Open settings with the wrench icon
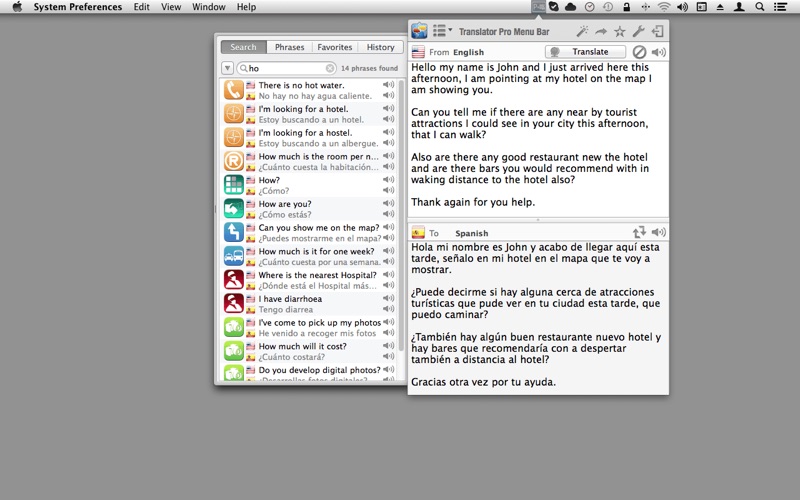Viewport: 800px width, 500px height. (638, 32)
